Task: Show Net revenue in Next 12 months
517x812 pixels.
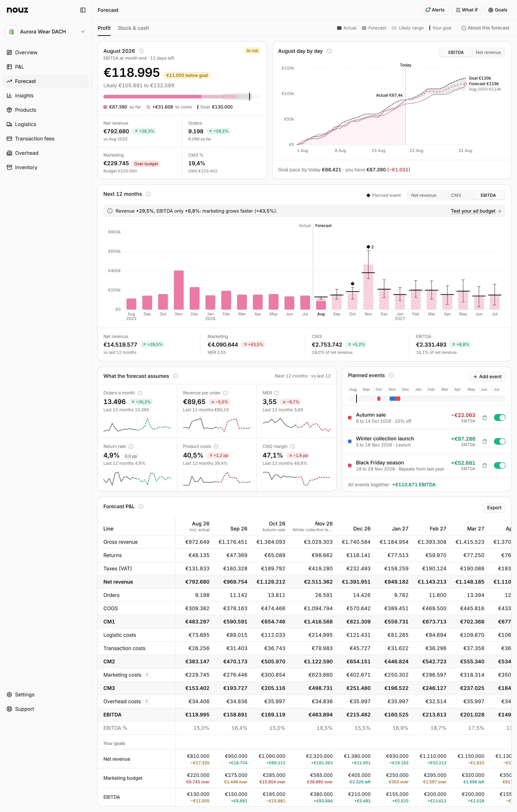Action: [423, 195]
